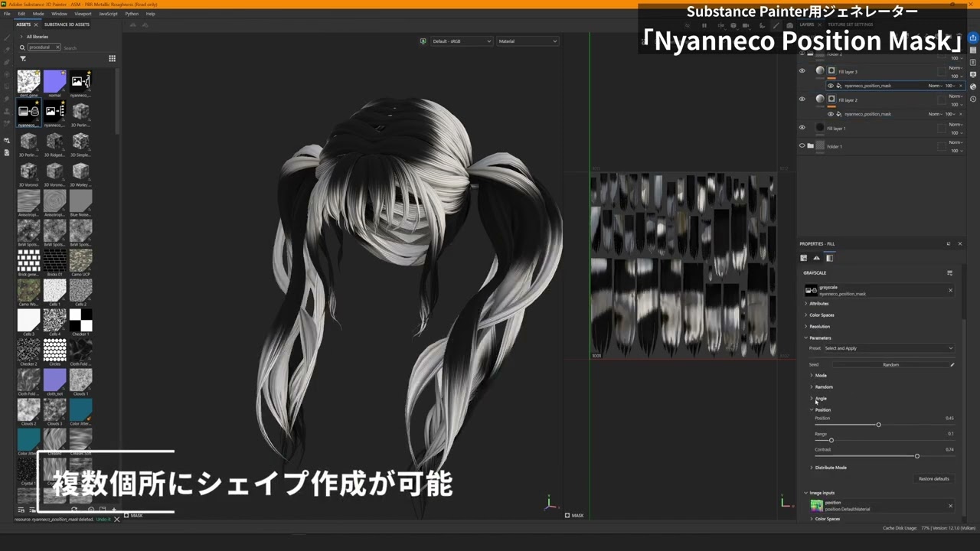The height and width of the screenshot is (551, 980).
Task: Select the 3D Worley asset
Action: (x=80, y=171)
